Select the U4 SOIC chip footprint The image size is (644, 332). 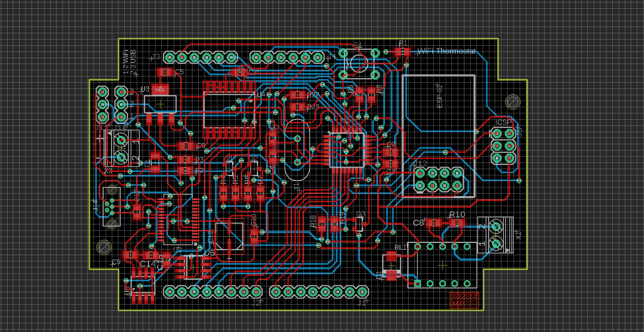[228, 110]
